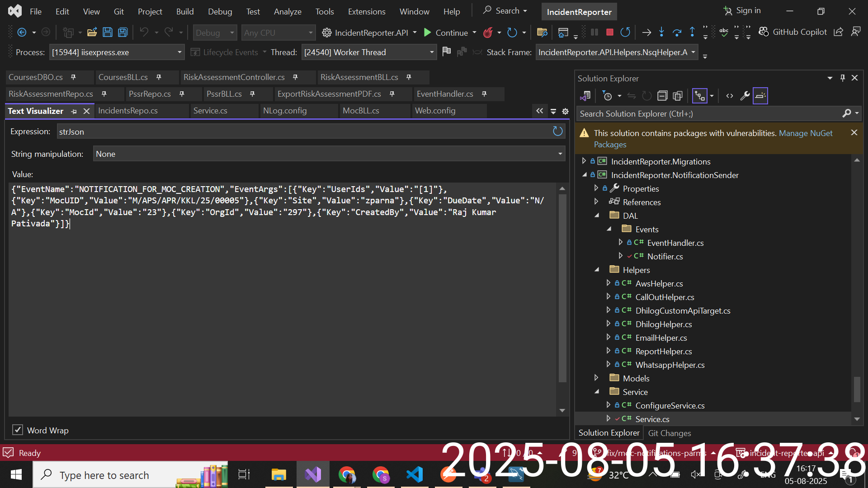Image resolution: width=868 pixels, height=488 pixels.
Task: Click the Manage NuGet Packages link
Action: 805,133
